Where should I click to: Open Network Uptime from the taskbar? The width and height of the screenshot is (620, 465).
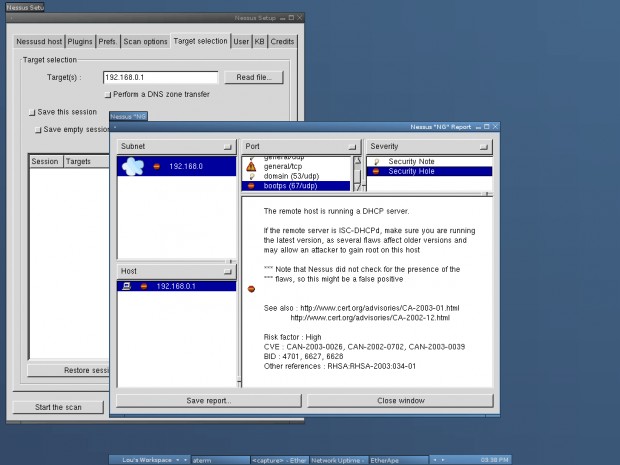pyautogui.click(x=338, y=460)
